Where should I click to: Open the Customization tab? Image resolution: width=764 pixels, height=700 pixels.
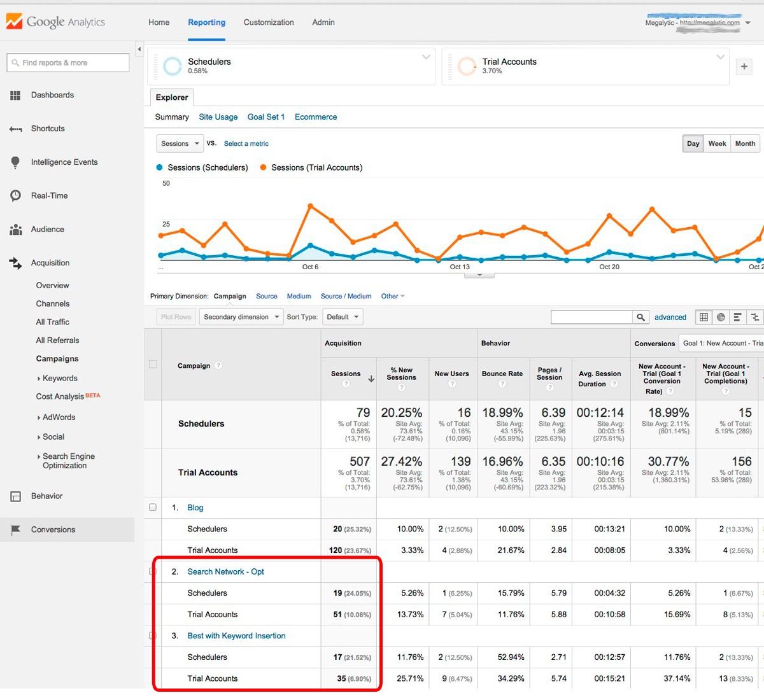pyautogui.click(x=269, y=22)
